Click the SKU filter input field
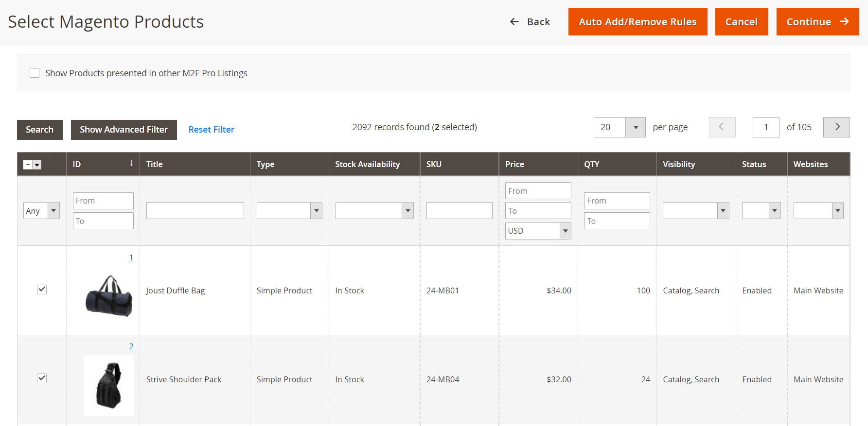Viewport: 868px width, 426px height. [x=459, y=211]
